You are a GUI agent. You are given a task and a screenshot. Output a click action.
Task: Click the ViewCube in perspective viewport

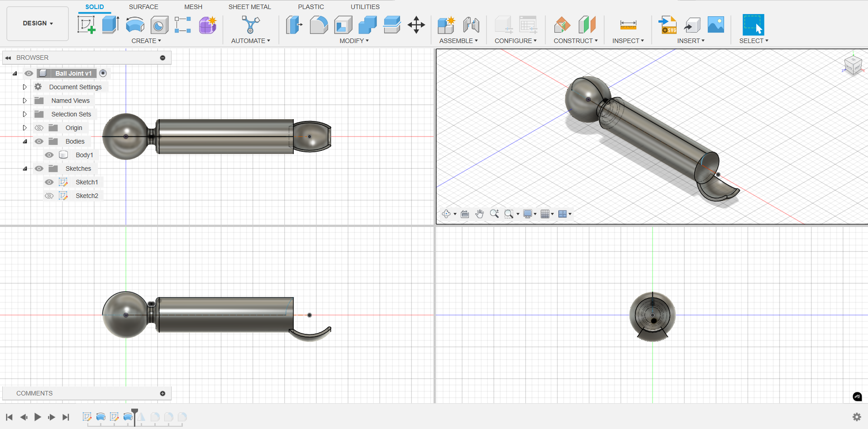tap(854, 65)
